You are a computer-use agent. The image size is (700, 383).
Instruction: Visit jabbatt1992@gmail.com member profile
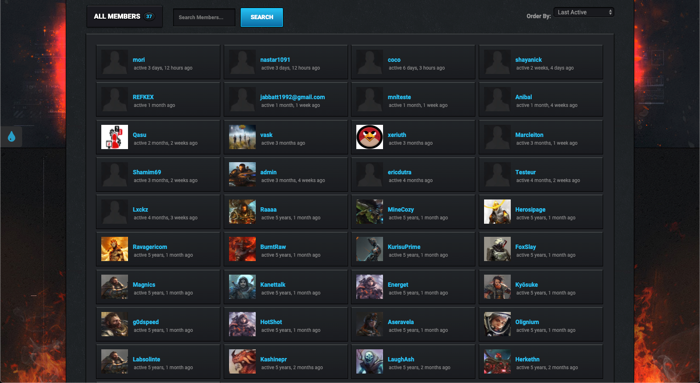[292, 97]
